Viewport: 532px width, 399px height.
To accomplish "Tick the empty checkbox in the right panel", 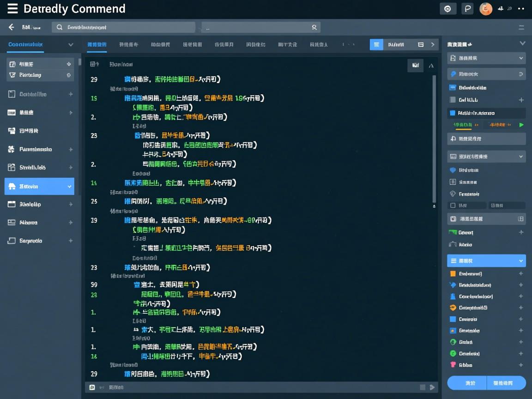I will coord(453,206).
